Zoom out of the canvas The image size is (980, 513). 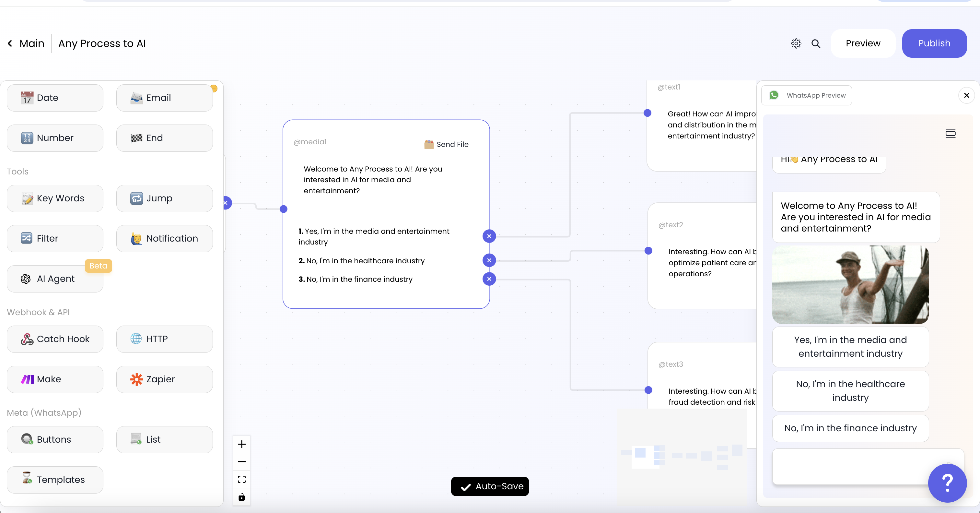click(241, 462)
